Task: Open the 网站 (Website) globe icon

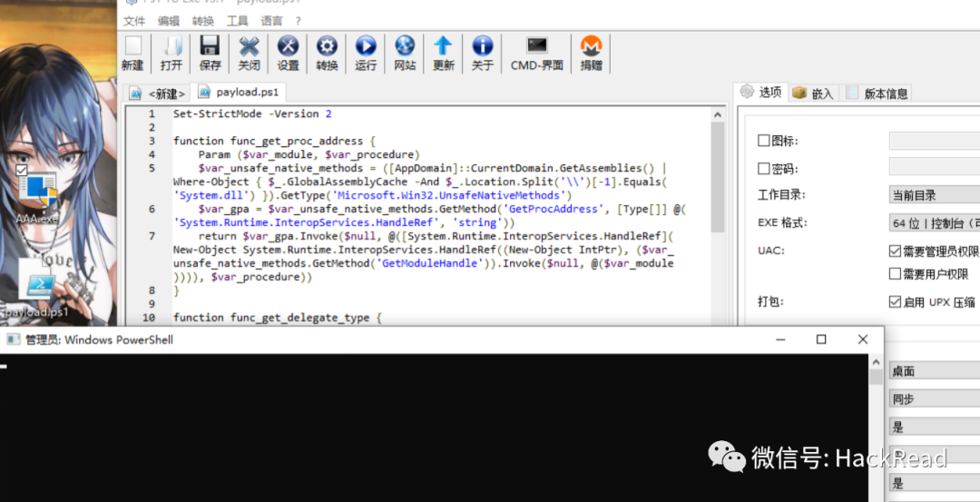Action: (405, 54)
